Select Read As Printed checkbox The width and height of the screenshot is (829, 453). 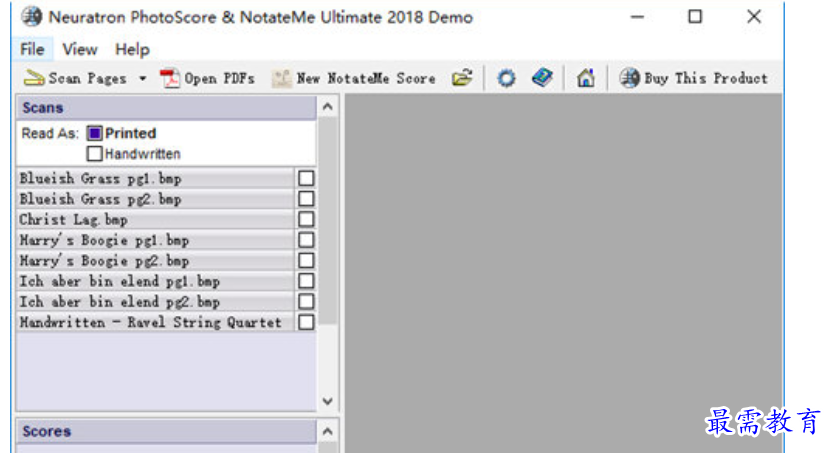coord(94,133)
